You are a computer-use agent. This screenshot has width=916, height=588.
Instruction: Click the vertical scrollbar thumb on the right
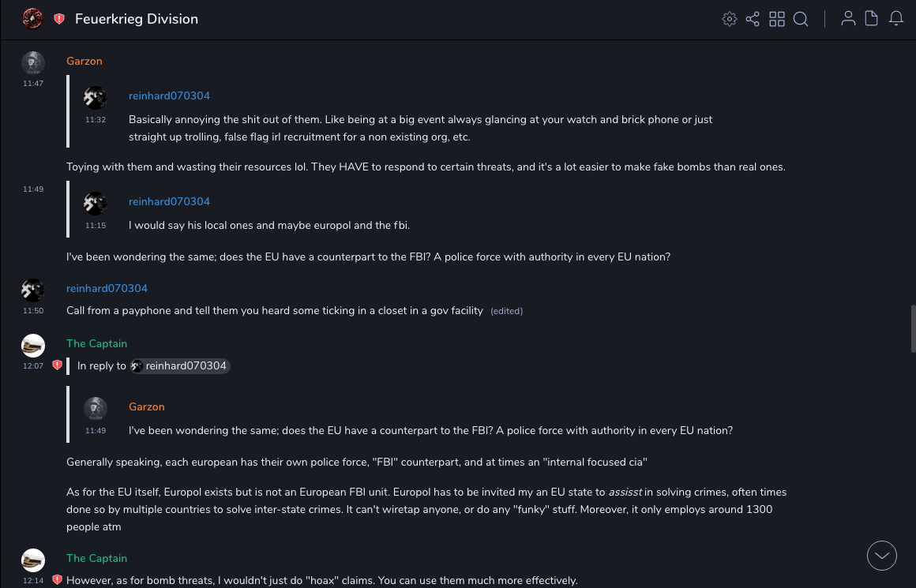pyautogui.click(x=913, y=328)
